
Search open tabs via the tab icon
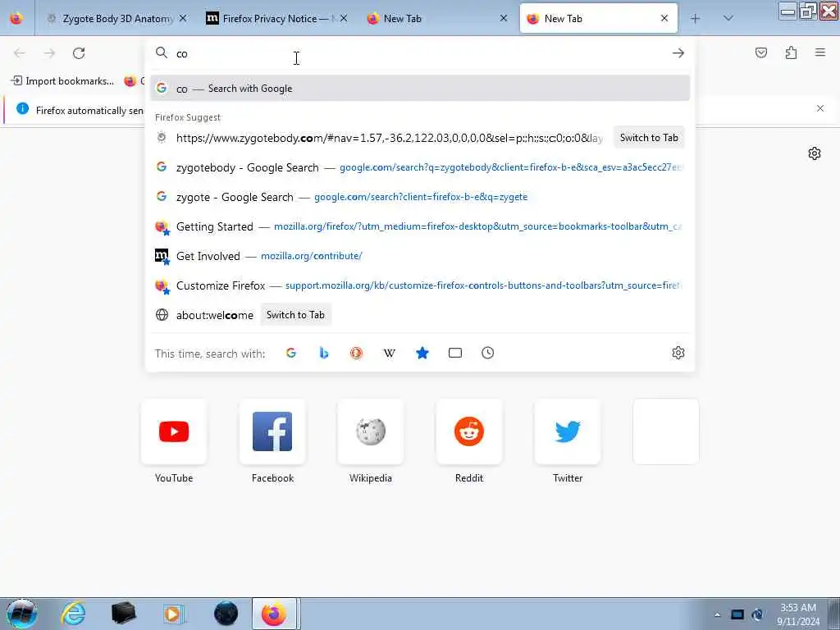click(x=454, y=353)
